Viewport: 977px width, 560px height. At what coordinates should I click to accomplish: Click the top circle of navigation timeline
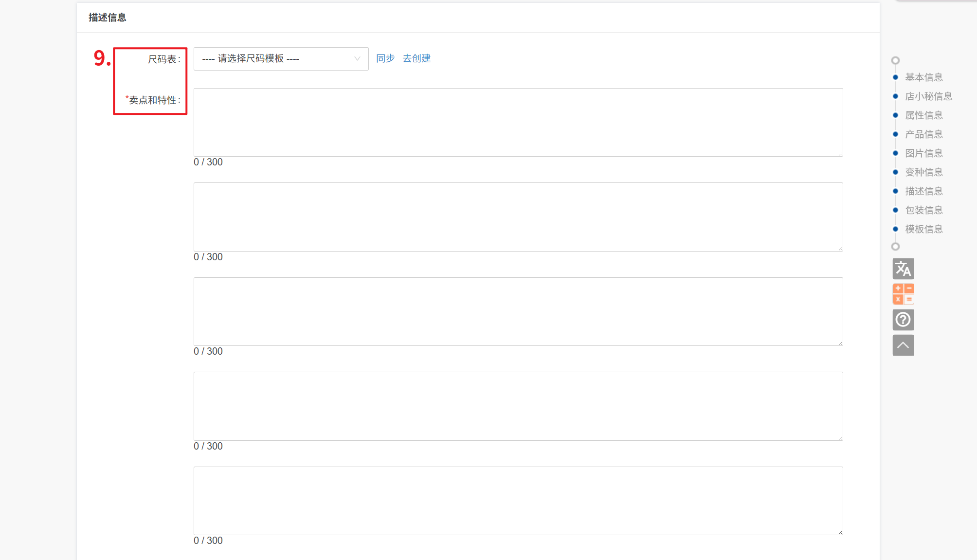click(895, 60)
